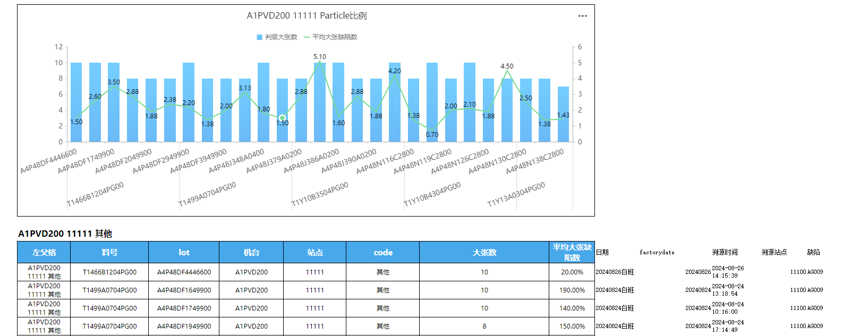868x336 pixels.
Task: Select the 190.00% cell in the table
Action: click(x=572, y=290)
